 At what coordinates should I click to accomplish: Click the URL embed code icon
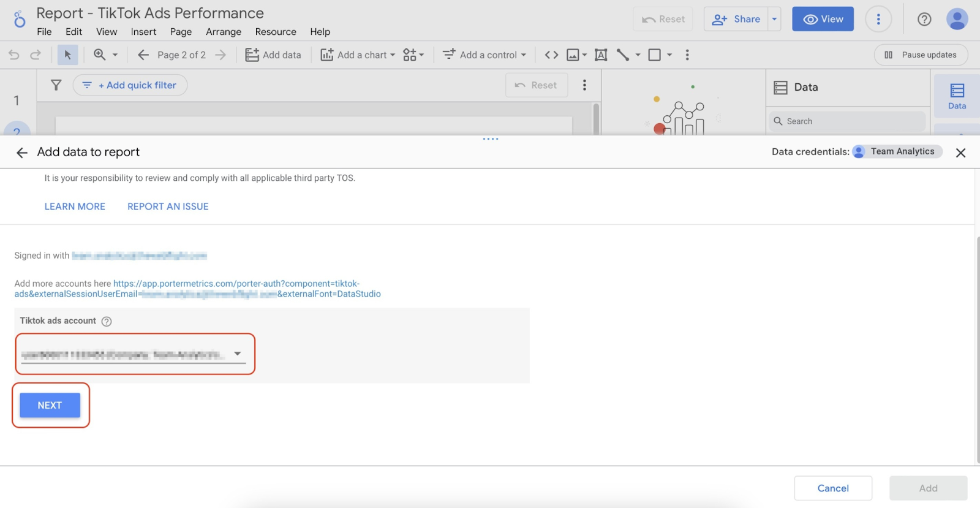pos(551,55)
